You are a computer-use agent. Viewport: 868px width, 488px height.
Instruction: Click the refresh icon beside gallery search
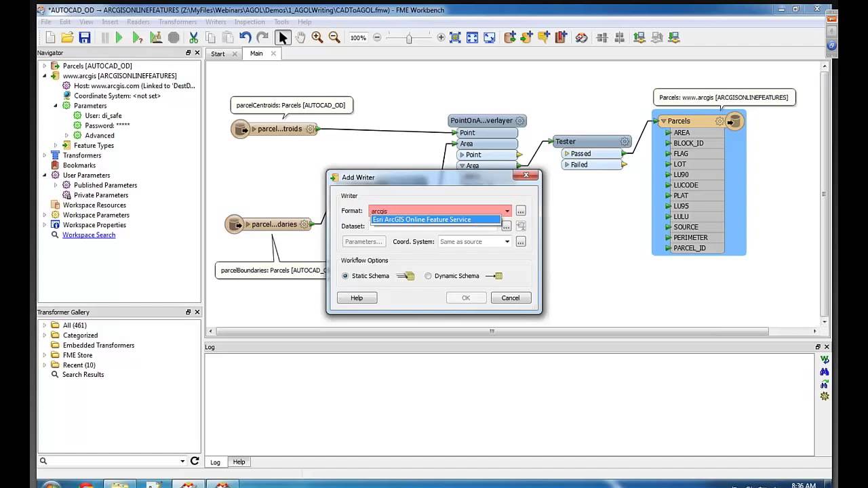[x=195, y=461]
